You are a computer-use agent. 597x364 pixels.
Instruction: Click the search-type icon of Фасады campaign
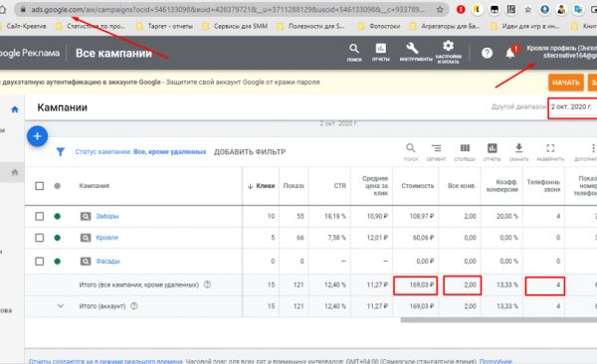click(x=86, y=262)
